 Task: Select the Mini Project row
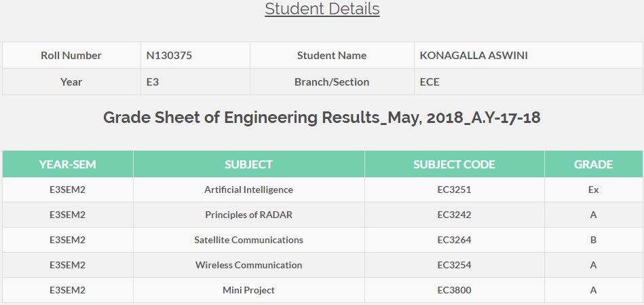tap(322, 290)
